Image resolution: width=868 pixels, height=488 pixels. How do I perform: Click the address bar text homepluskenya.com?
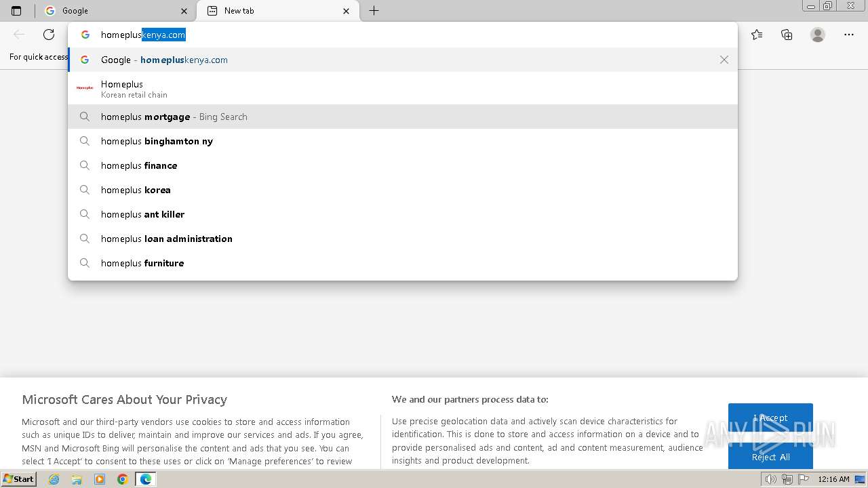(x=143, y=35)
